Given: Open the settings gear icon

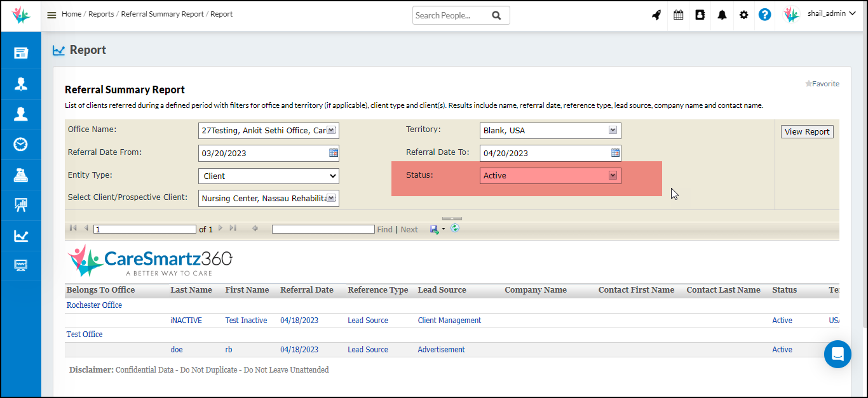Looking at the screenshot, I should [743, 15].
